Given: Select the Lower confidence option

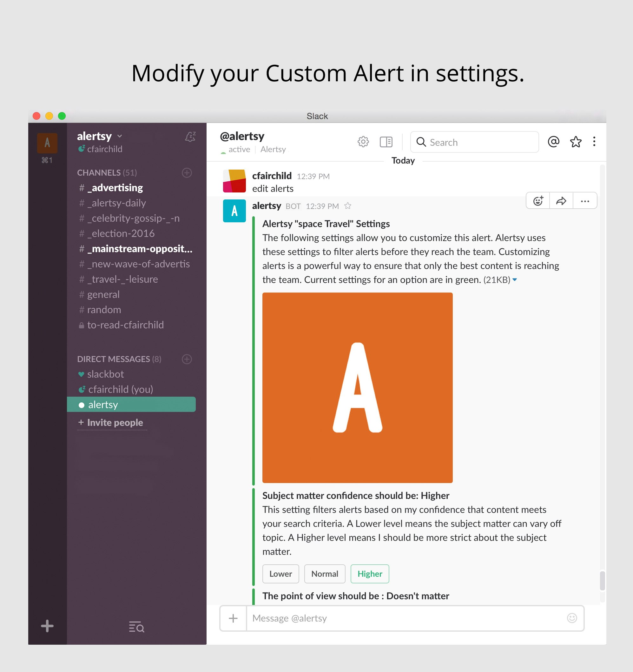Looking at the screenshot, I should [x=280, y=574].
